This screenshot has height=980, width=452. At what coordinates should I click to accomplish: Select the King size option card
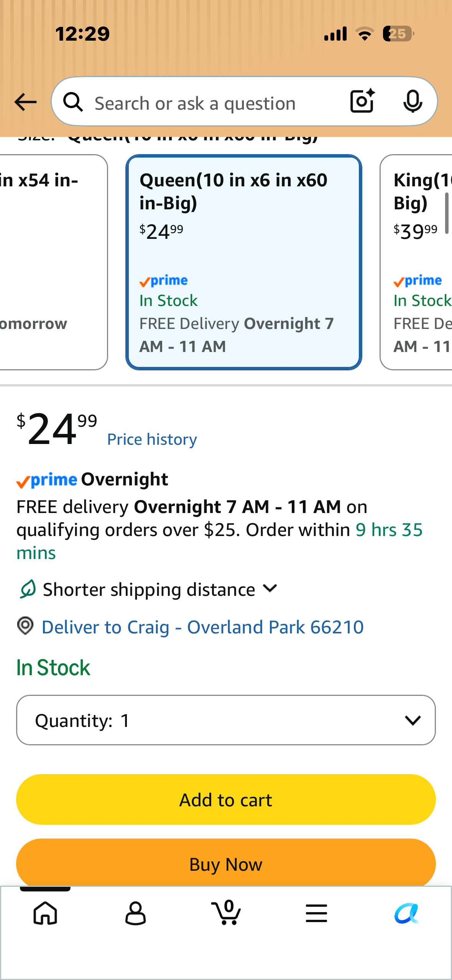tap(416, 262)
